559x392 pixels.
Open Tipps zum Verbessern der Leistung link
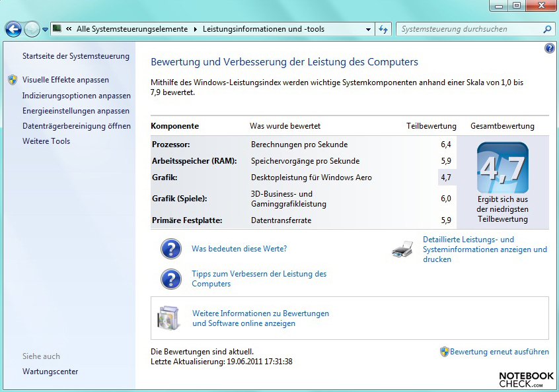click(x=259, y=278)
